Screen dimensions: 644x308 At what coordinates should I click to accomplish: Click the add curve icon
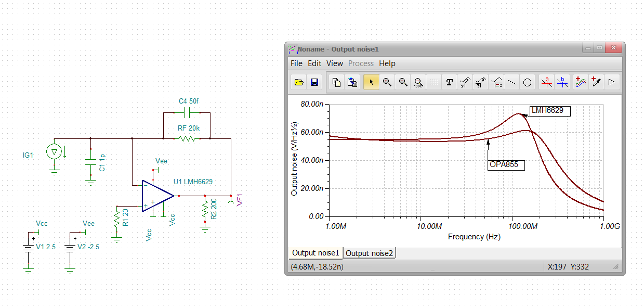click(x=581, y=82)
